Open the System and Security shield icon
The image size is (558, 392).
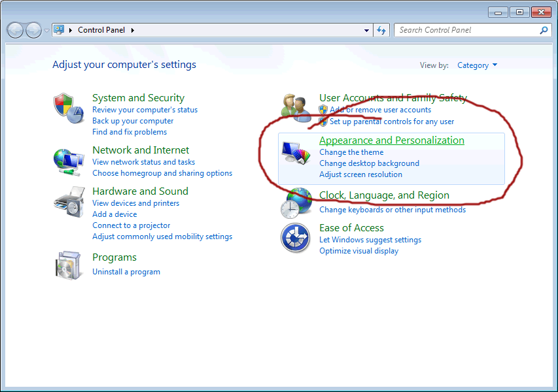click(69, 108)
